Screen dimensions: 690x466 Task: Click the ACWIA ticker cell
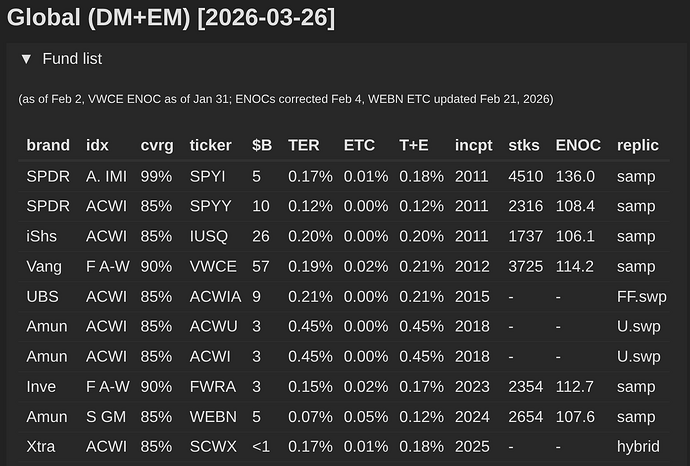[x=215, y=297]
